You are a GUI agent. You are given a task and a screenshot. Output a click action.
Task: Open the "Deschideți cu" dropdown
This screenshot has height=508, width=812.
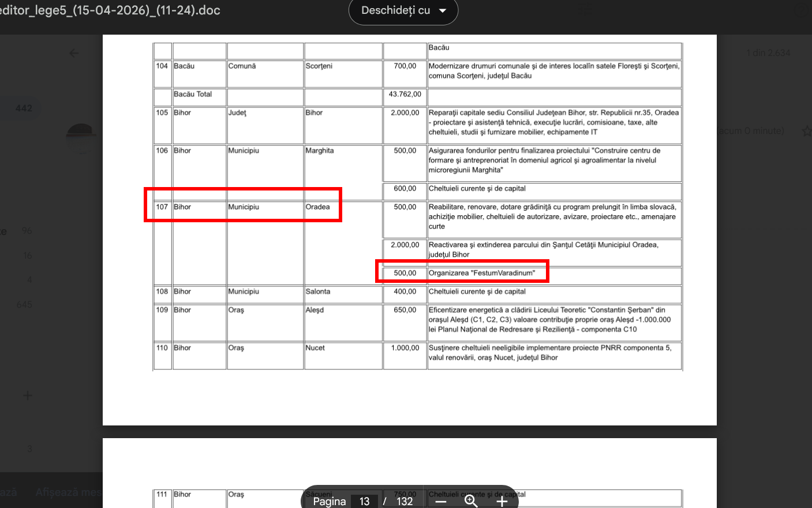click(403, 11)
